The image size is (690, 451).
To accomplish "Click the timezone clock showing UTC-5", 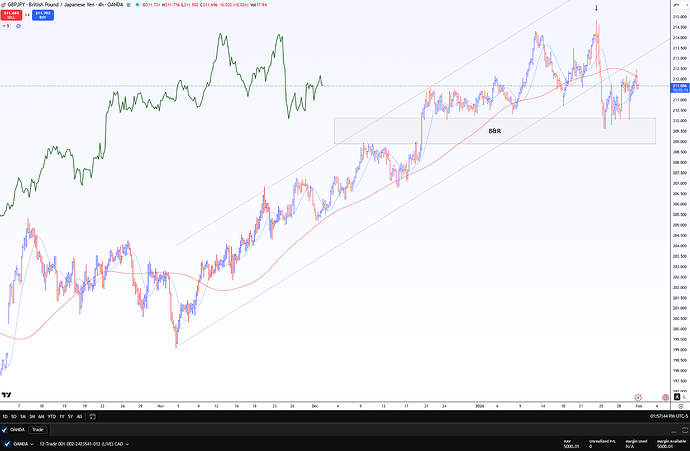I will [x=669, y=416].
